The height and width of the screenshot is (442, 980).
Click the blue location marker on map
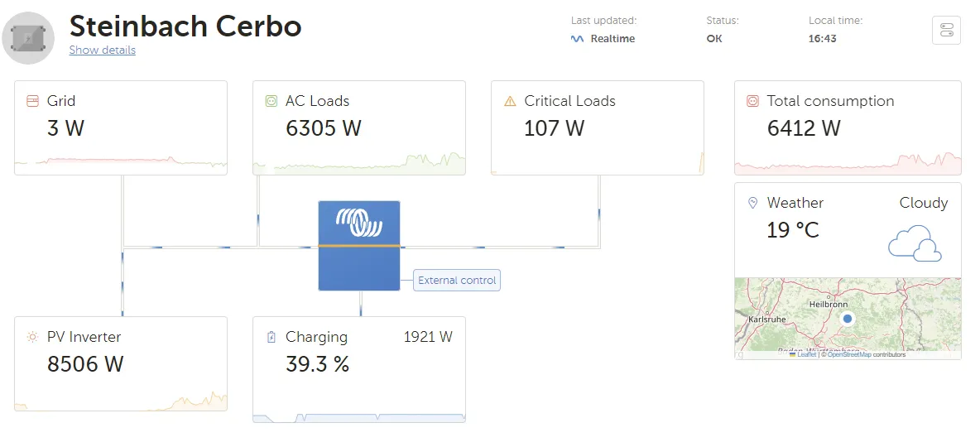[x=846, y=319]
